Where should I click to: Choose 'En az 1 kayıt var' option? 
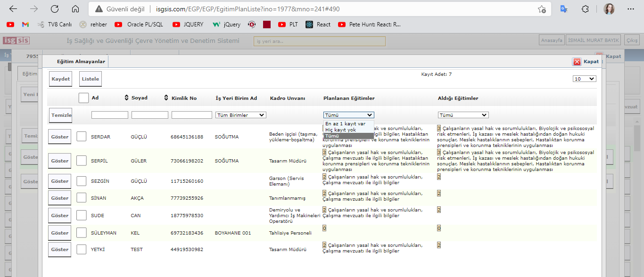tap(345, 124)
